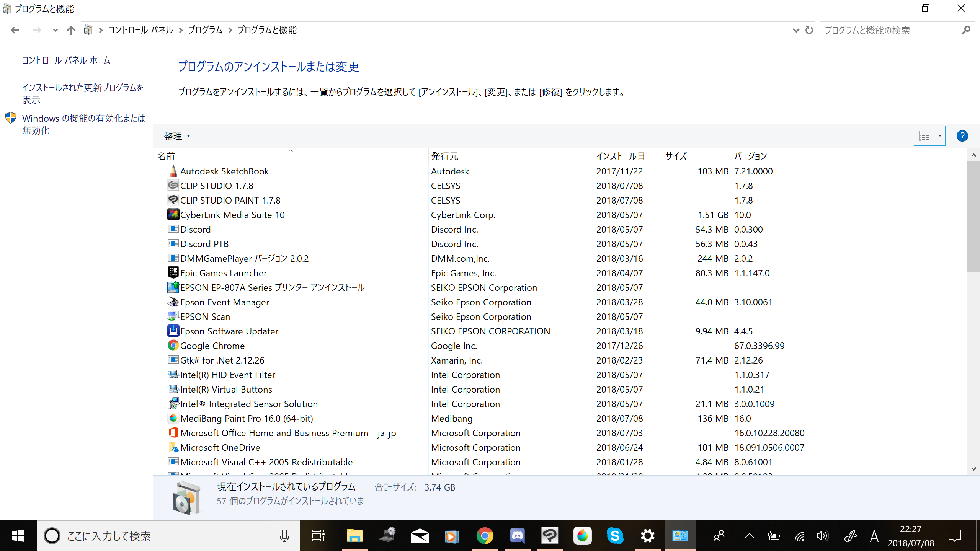Expand the address bar history dropdown

tap(796, 30)
